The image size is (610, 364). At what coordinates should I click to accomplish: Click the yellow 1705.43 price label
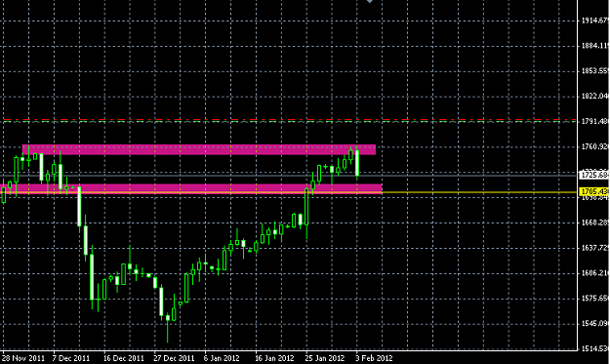(x=594, y=191)
